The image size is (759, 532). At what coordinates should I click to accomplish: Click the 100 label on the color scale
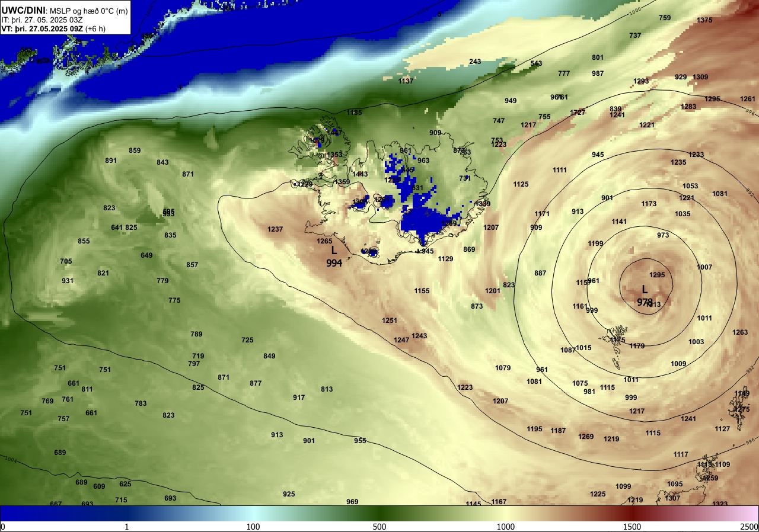(253, 527)
